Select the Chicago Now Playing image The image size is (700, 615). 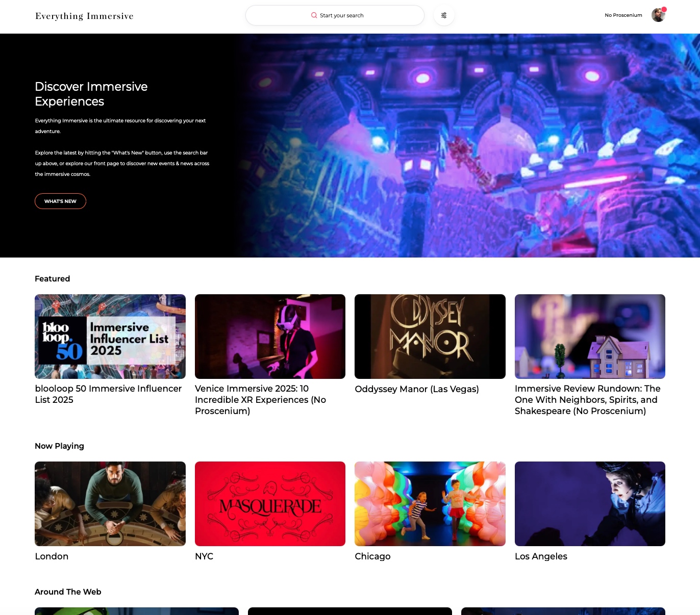(x=430, y=504)
